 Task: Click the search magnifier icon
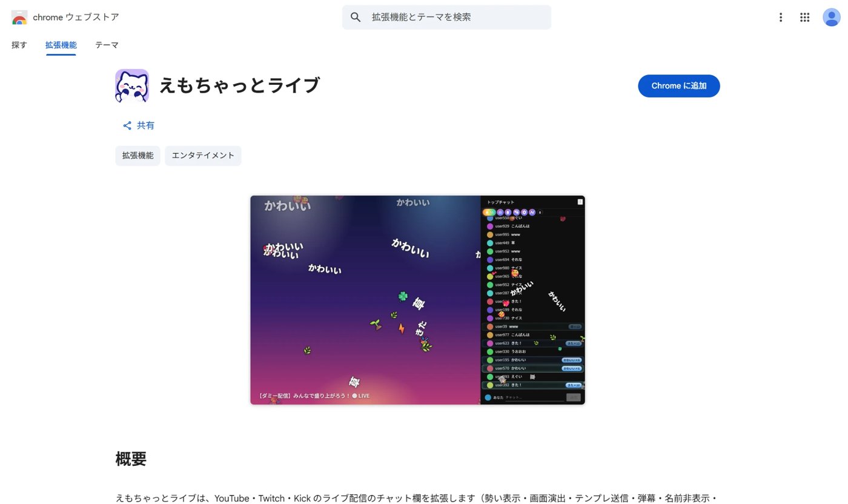356,17
